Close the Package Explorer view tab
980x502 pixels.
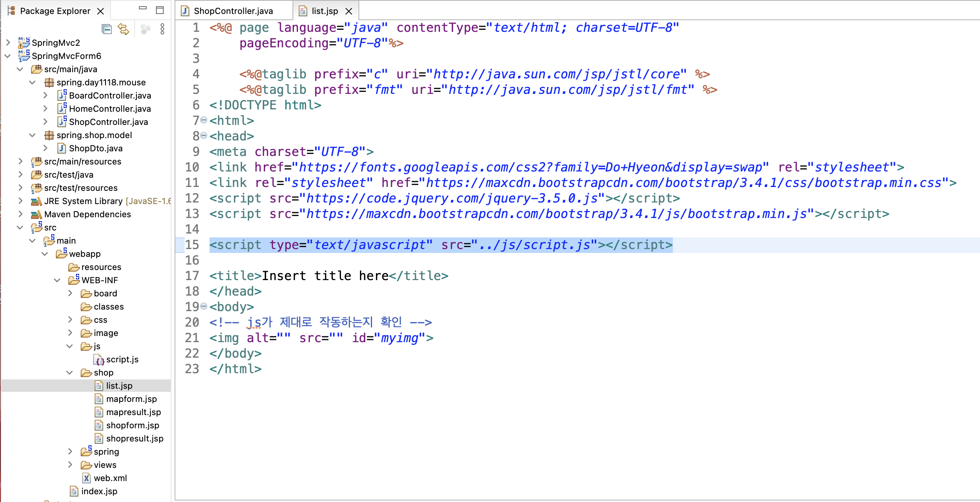point(100,11)
